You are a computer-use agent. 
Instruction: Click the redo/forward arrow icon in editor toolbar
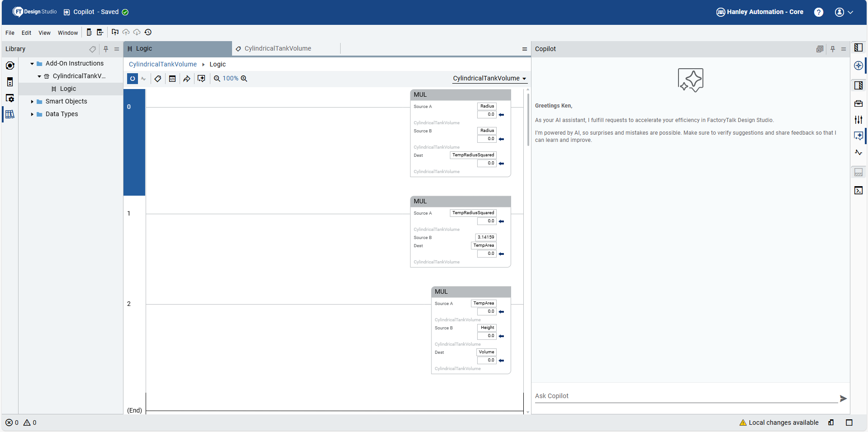tap(187, 79)
